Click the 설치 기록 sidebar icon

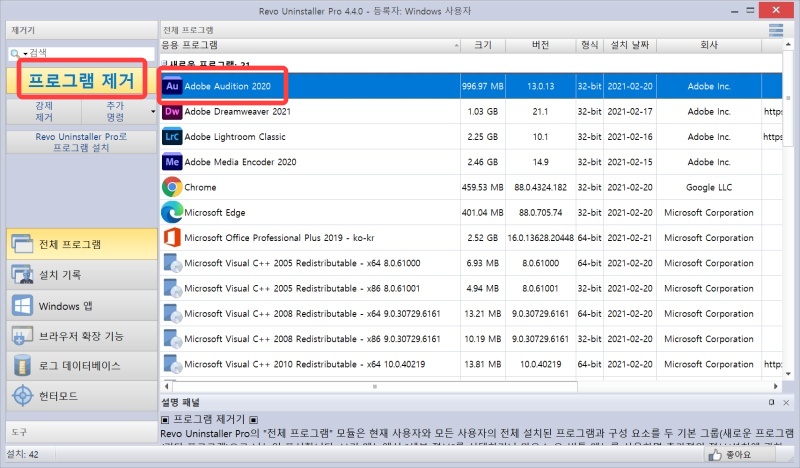click(x=22, y=275)
